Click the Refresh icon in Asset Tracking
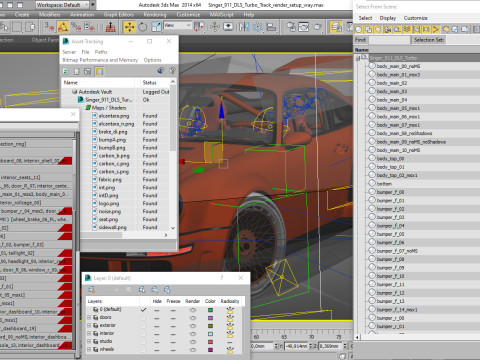This screenshot has height=360, width=480. (x=66, y=71)
